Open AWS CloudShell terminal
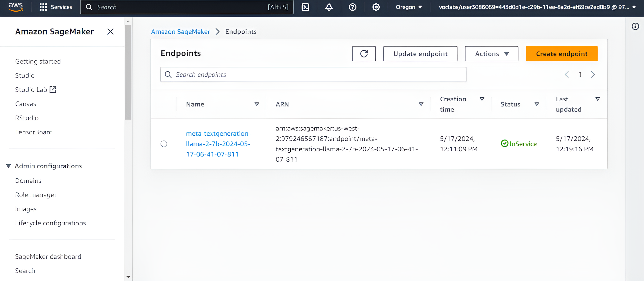This screenshot has width=644, height=281. click(x=305, y=7)
